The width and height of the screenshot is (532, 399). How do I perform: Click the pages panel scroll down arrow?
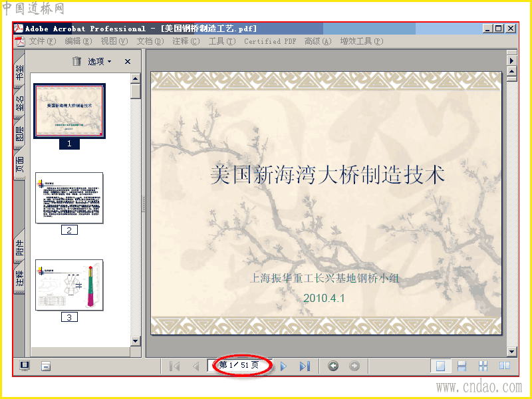pos(136,341)
